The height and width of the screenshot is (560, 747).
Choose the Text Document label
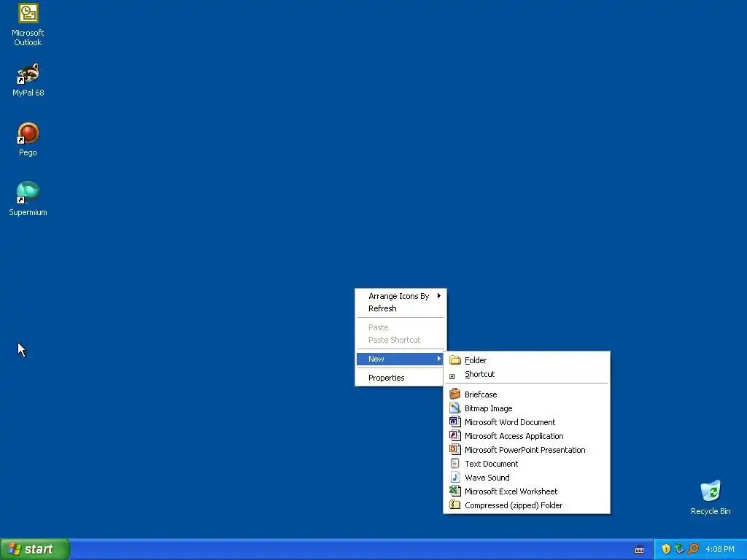[x=491, y=463]
